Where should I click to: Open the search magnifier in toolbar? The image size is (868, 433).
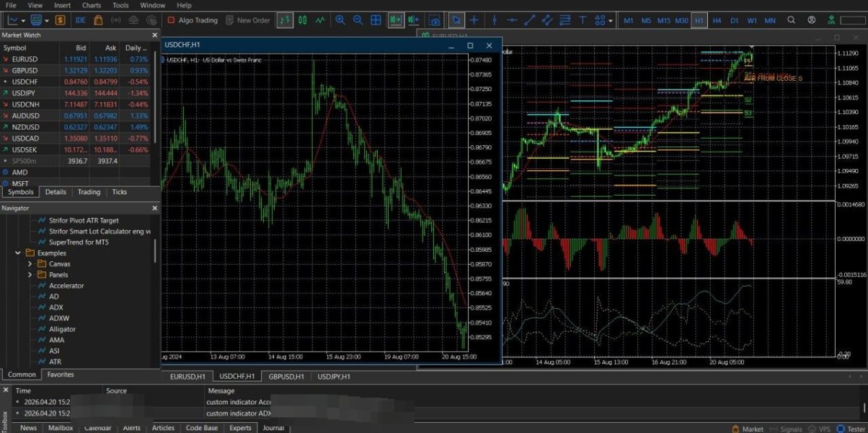pyautogui.click(x=792, y=20)
